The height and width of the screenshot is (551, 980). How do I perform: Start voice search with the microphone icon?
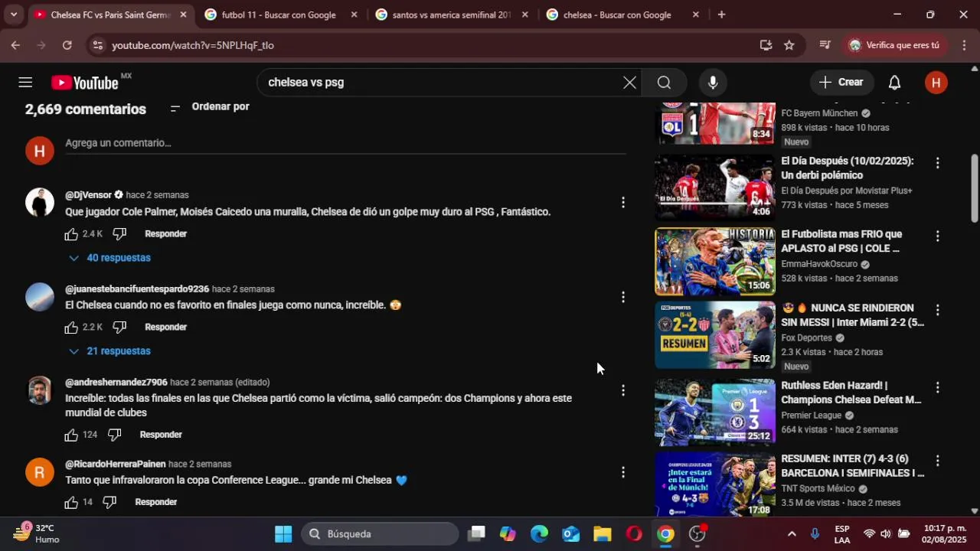(x=713, y=83)
